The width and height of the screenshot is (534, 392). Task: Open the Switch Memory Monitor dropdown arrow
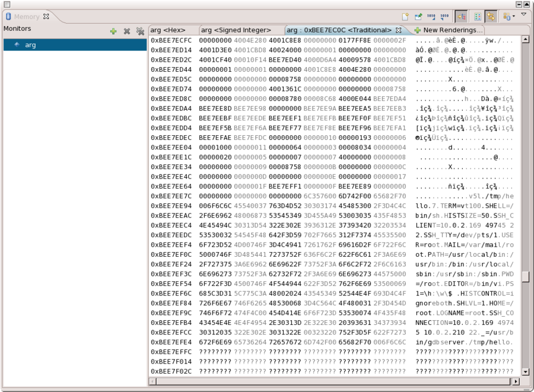[x=513, y=16]
